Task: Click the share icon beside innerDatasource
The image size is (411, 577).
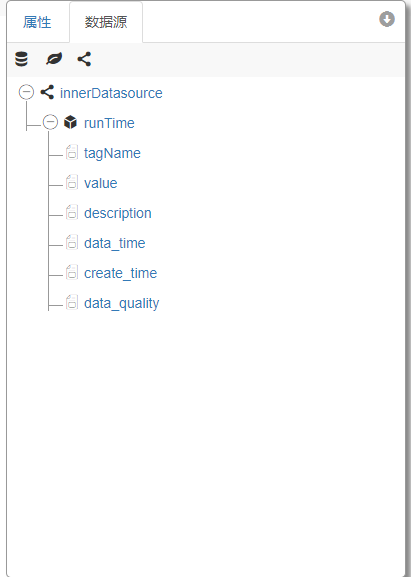Action: coord(47,92)
